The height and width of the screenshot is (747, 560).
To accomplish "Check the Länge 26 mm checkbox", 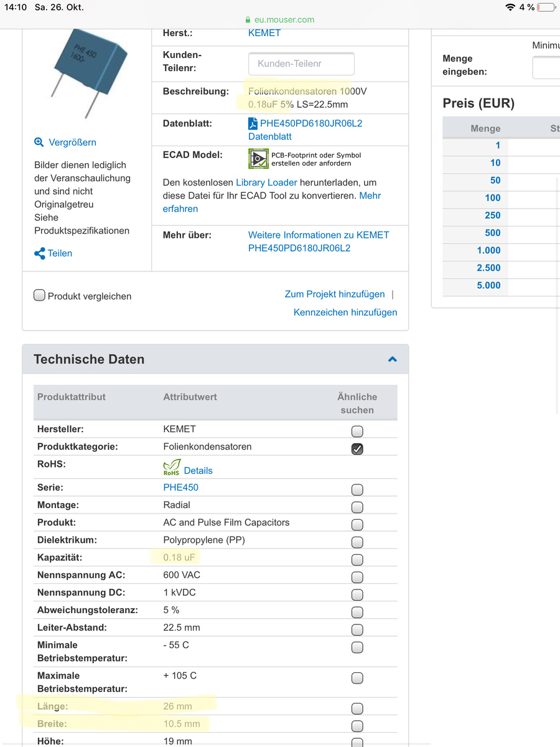I will (357, 708).
